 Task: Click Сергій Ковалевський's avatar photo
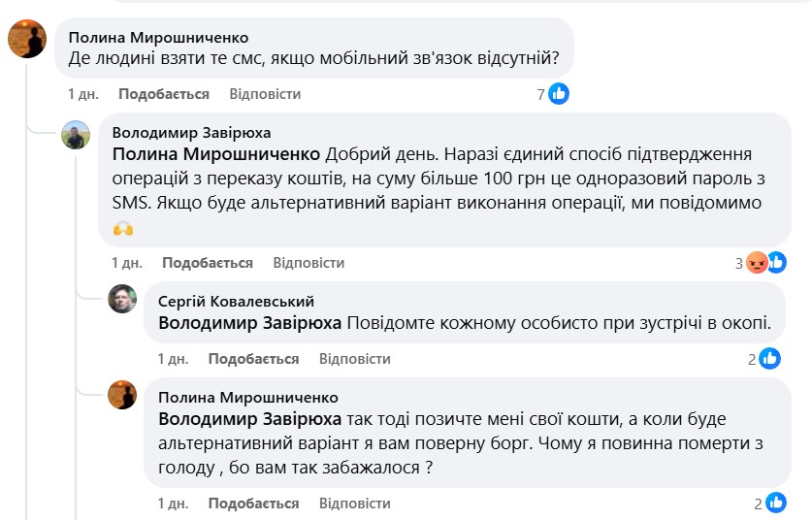[x=122, y=299]
